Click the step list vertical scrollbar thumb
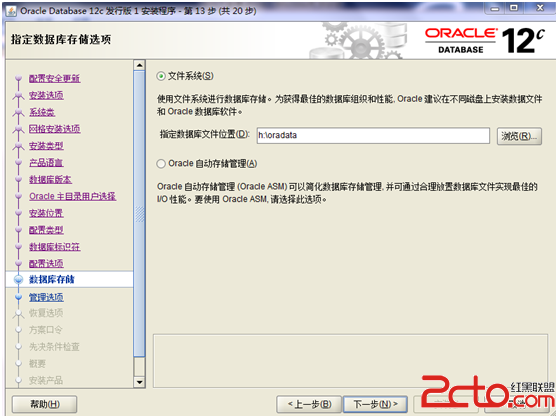Screen dimensions: 558x418 click(x=139, y=213)
